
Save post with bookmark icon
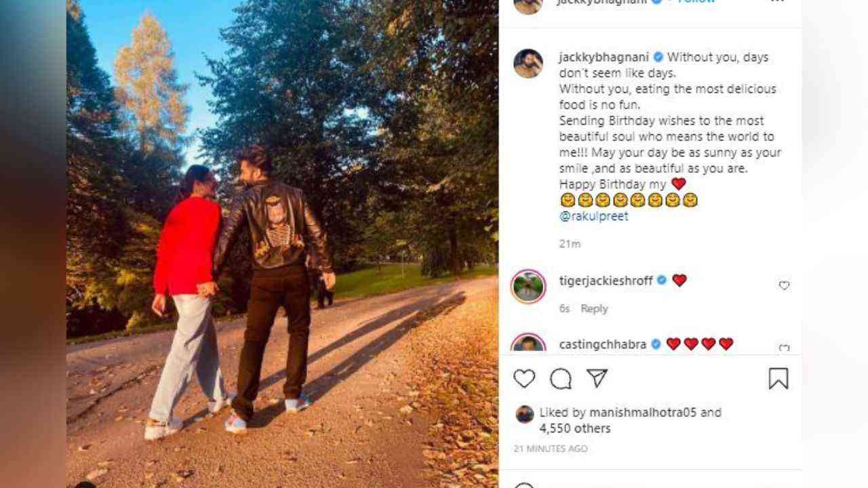(x=778, y=378)
